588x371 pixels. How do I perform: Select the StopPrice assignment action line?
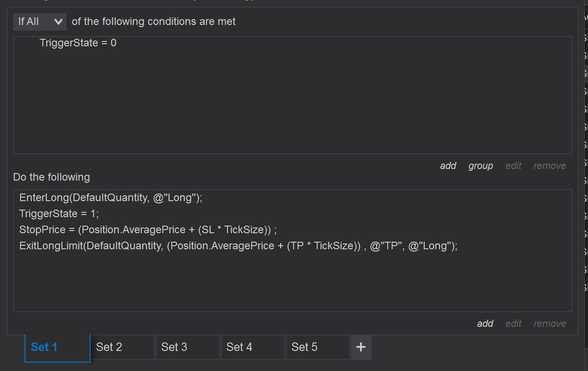pyautogui.click(x=148, y=230)
